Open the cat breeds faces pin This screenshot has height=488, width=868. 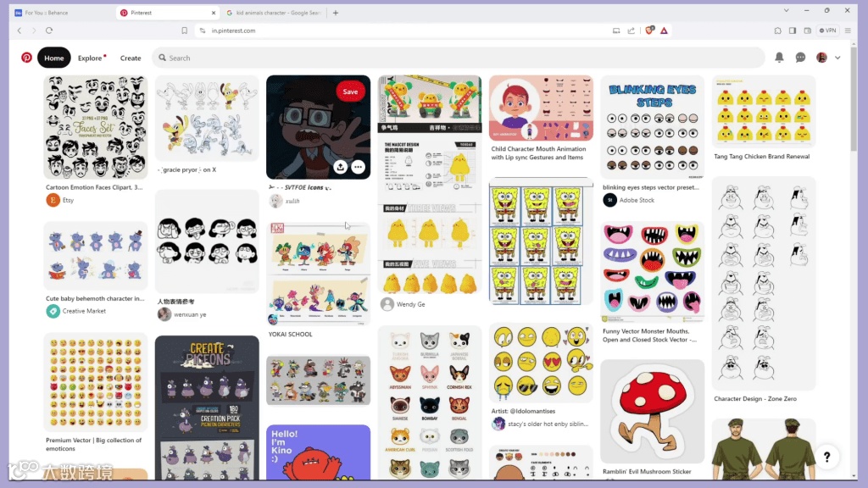pyautogui.click(x=430, y=402)
